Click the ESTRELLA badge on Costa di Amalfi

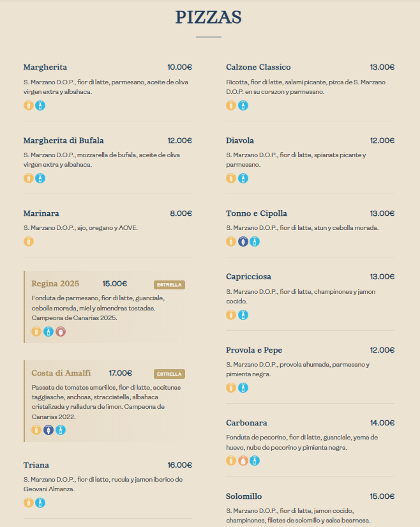point(169,374)
